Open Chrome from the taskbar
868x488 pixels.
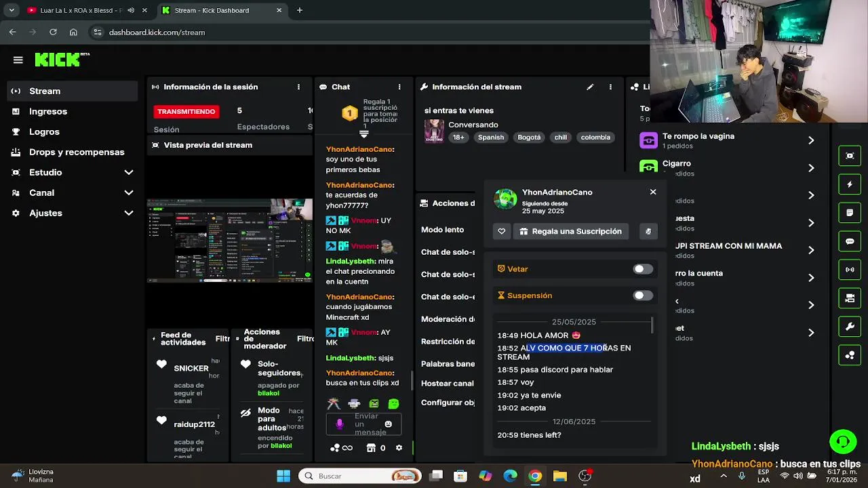coord(535,476)
